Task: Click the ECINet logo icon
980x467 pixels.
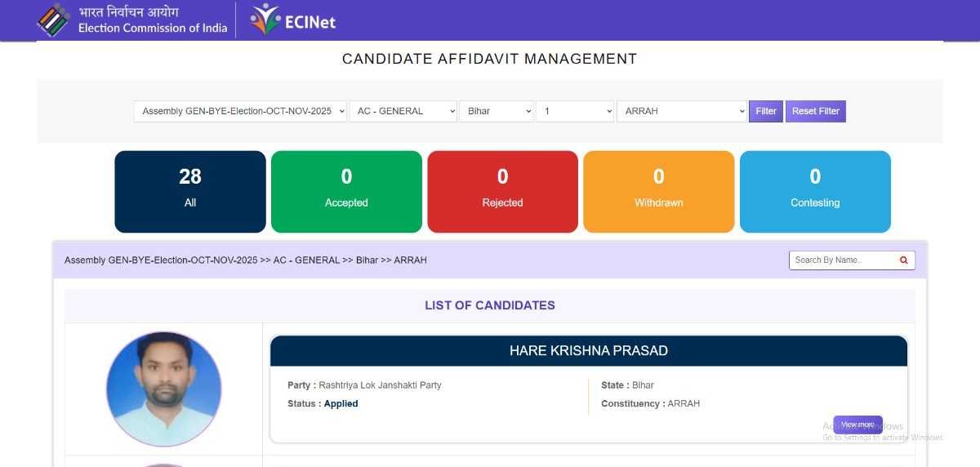Action: click(x=265, y=20)
